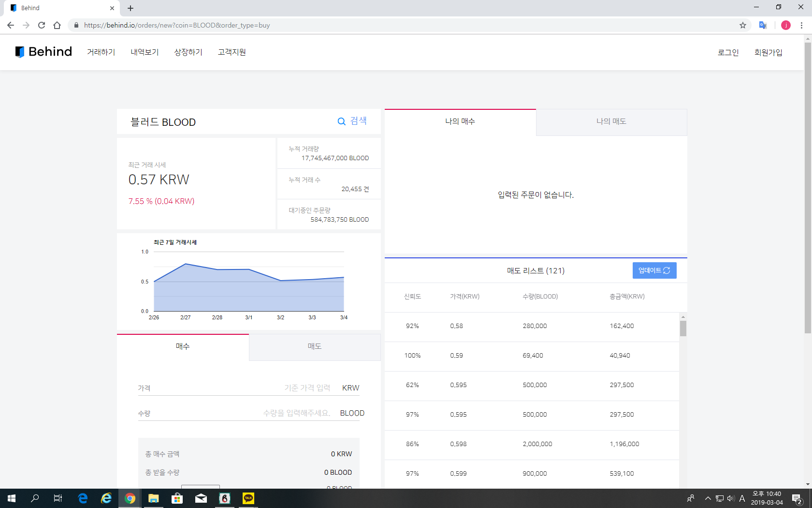The image size is (812, 508).
Task: Click the 로그인 link
Action: pos(728,52)
